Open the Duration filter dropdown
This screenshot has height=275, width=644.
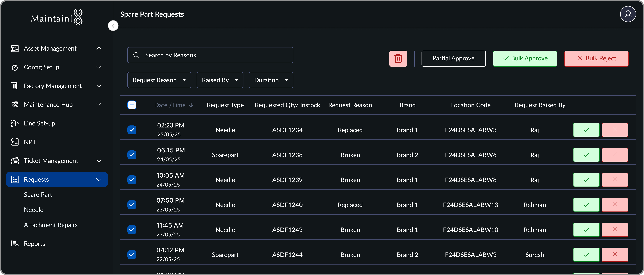click(x=271, y=80)
